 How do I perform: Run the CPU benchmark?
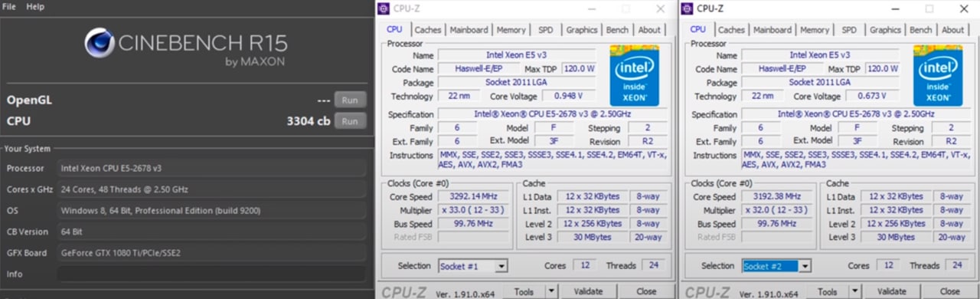click(350, 121)
